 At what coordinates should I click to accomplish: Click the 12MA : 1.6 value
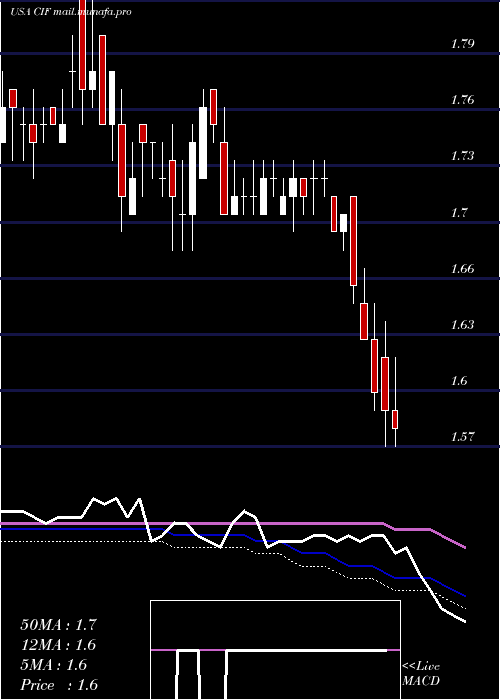point(58,645)
